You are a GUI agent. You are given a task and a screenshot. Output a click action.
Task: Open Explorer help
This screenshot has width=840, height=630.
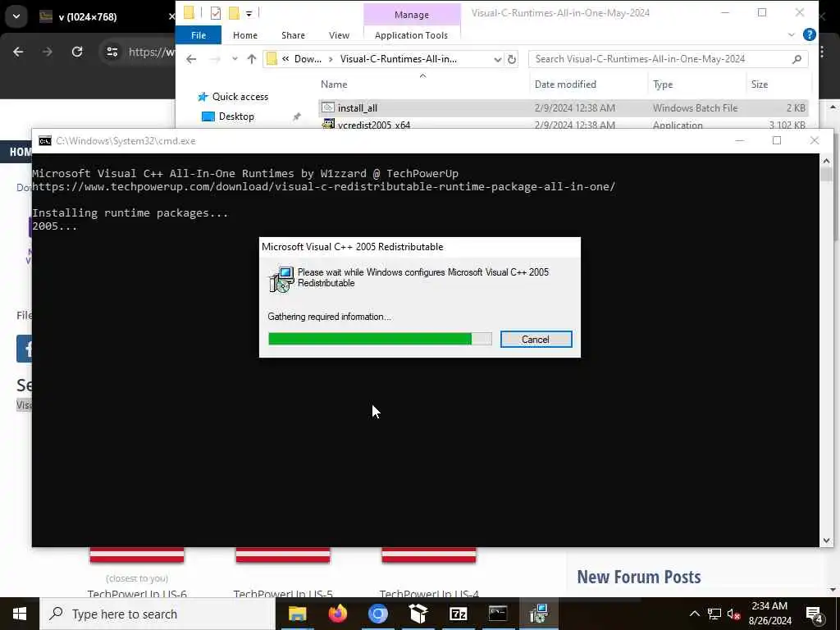[x=809, y=34]
